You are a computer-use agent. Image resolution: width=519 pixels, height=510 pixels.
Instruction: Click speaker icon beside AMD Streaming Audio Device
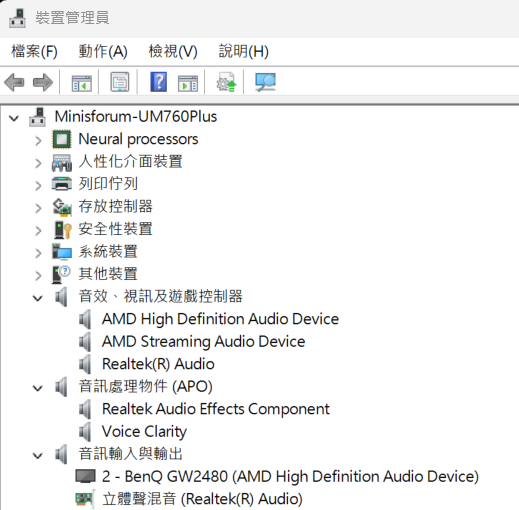point(85,342)
